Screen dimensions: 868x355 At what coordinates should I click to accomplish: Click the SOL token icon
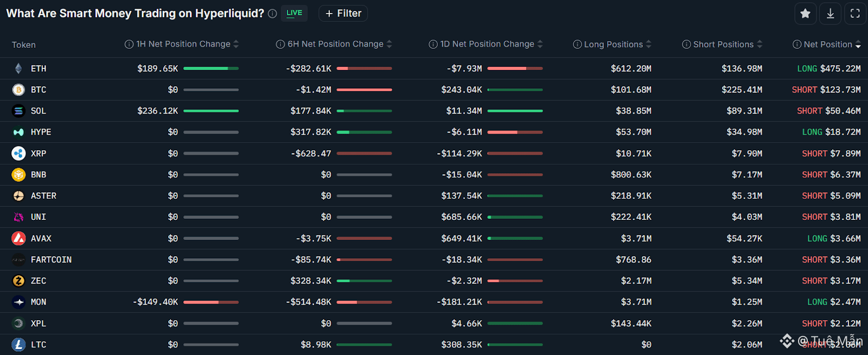(18, 111)
